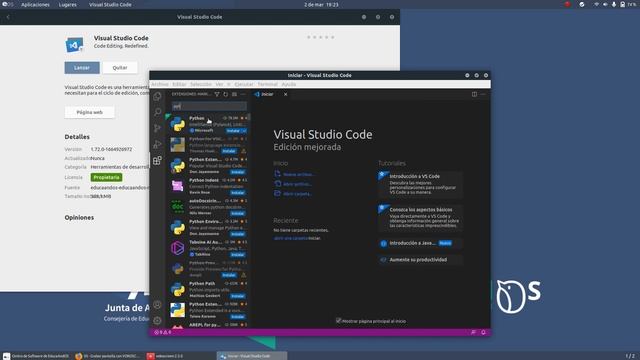Clear extensions search results icon
640x360 pixels.
point(234,94)
